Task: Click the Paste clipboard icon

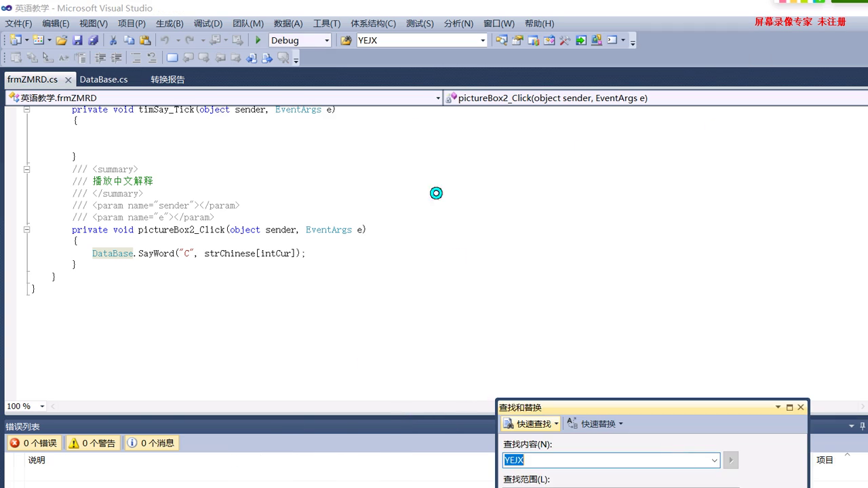Action: click(x=145, y=40)
